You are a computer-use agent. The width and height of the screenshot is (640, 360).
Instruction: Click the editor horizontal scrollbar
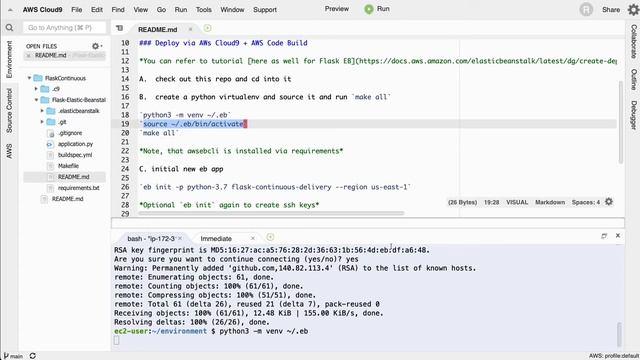click(x=271, y=213)
